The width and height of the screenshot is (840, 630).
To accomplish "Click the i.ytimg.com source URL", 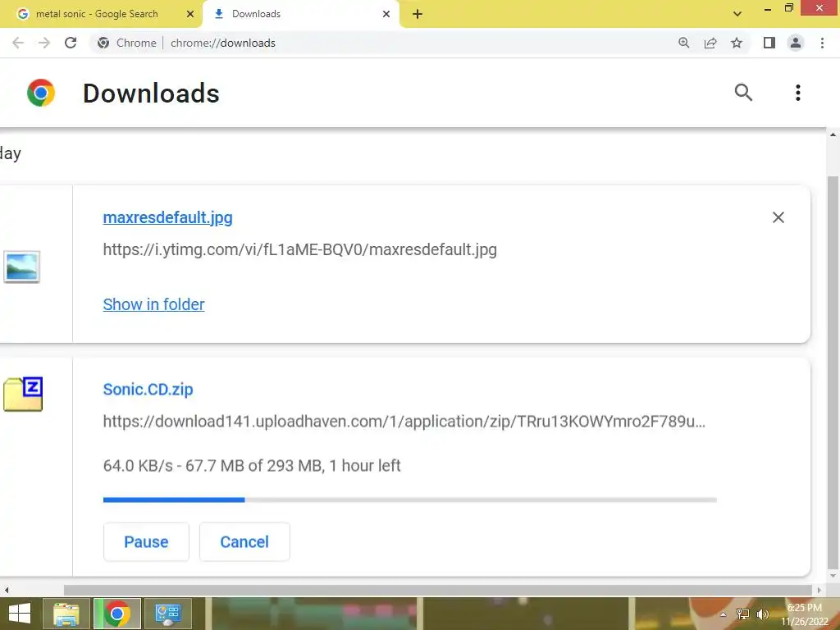I will coord(300,249).
